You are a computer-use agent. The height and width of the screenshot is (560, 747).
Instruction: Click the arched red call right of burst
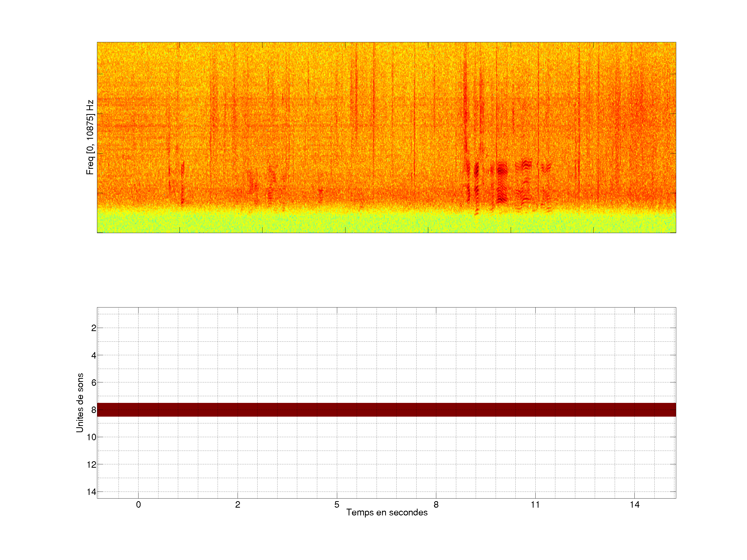click(525, 165)
